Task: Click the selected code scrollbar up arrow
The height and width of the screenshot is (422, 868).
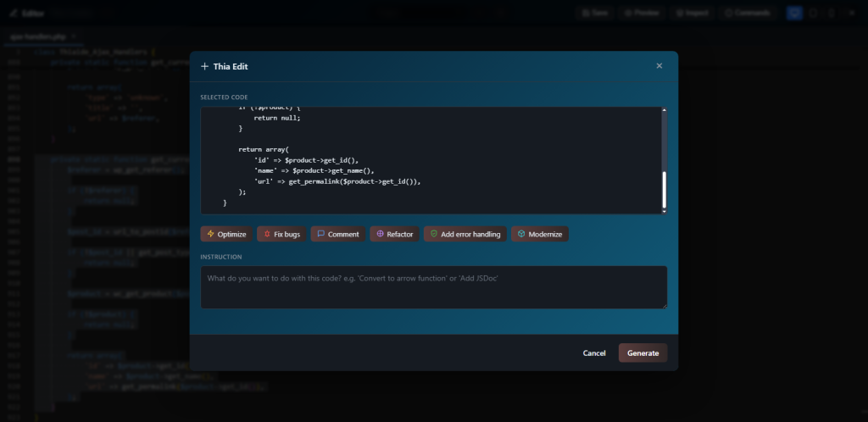Action: point(665,110)
